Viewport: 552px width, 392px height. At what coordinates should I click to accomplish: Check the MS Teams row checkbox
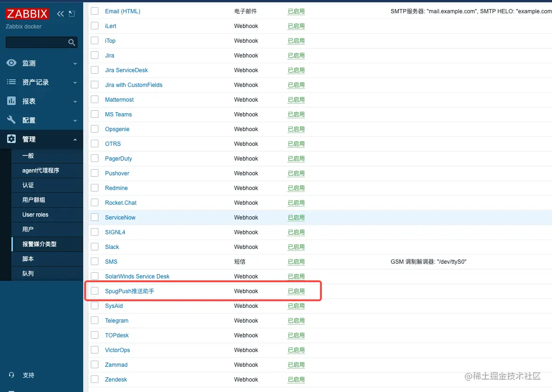coord(95,115)
